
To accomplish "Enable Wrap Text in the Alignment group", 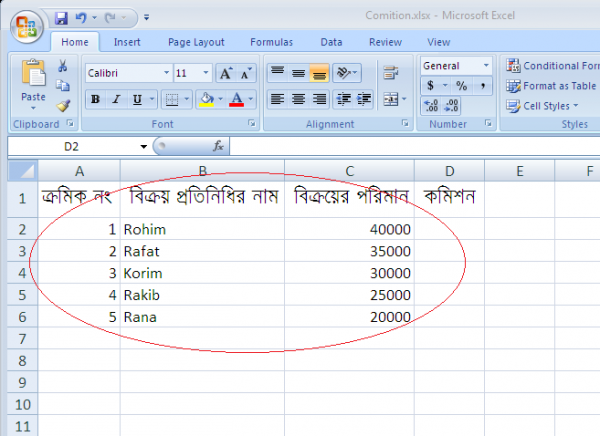I will (x=391, y=73).
